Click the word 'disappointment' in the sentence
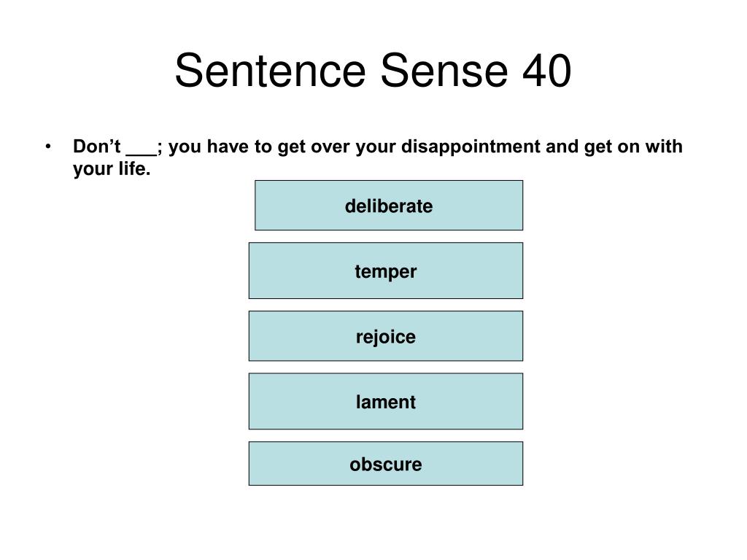The height and width of the screenshot is (560, 747). (471, 147)
